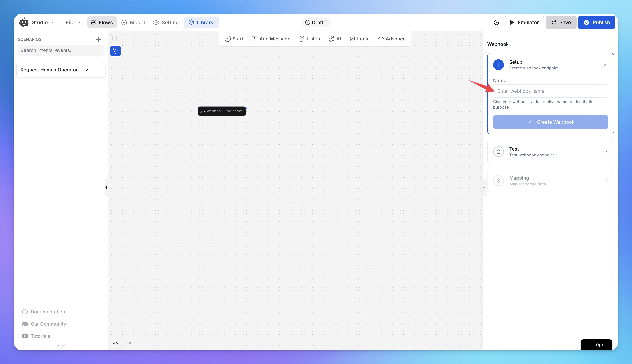Click the Test step number 2 badge
This screenshot has width=632, height=364.
[x=498, y=152]
